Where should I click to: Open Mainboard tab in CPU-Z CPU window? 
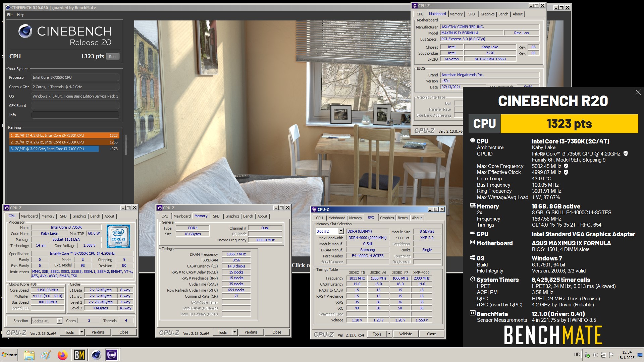29,216
